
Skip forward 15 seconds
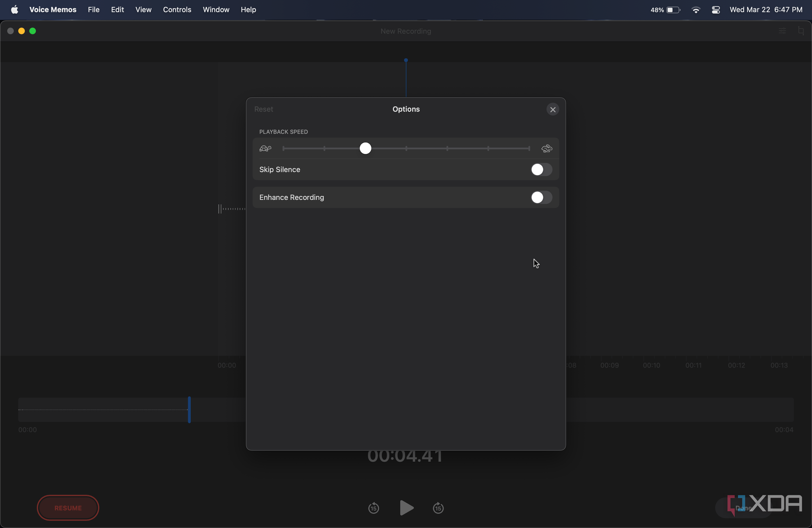pos(438,508)
